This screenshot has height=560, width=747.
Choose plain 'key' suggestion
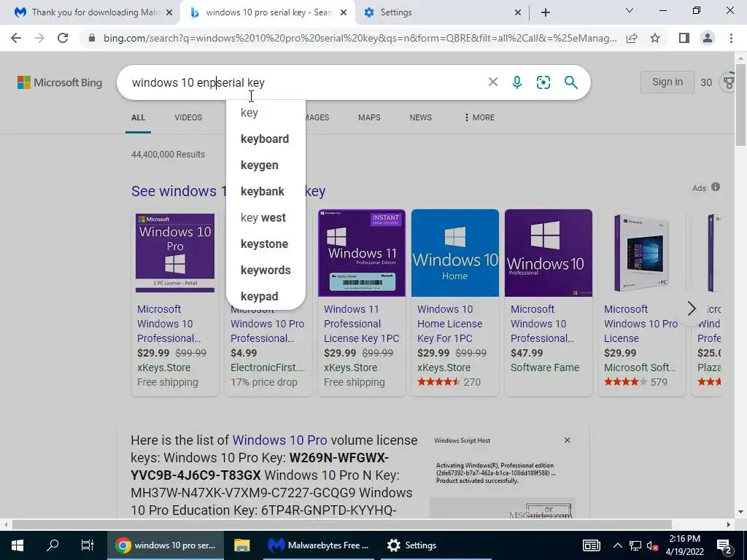click(x=266, y=112)
